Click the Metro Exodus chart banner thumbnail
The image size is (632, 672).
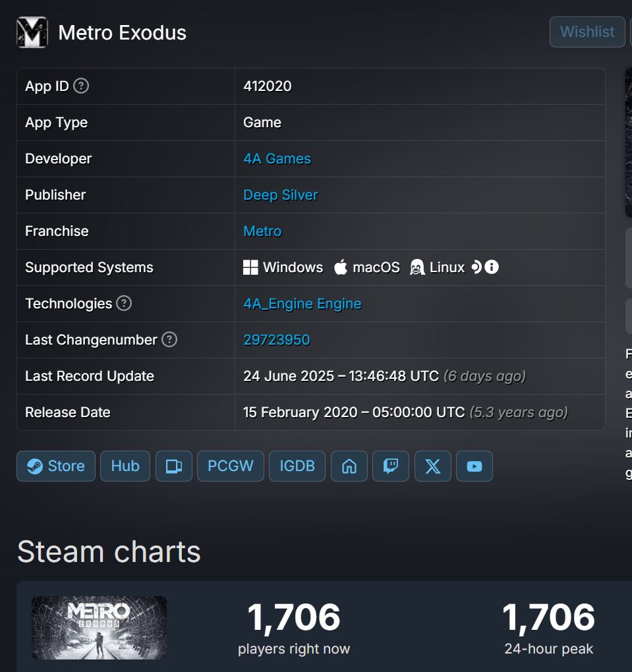coord(99,628)
